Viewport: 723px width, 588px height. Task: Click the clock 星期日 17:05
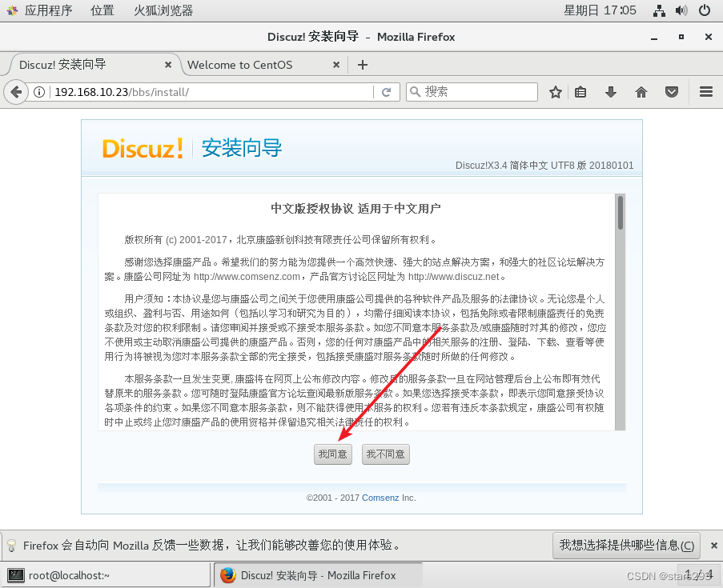600,10
